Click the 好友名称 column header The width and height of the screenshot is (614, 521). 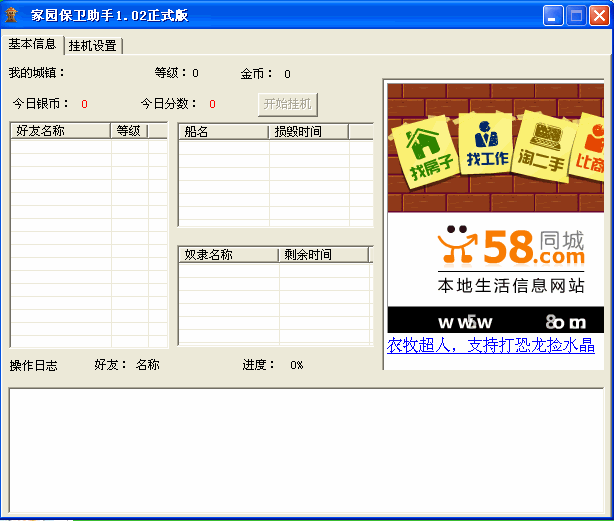tap(60, 131)
